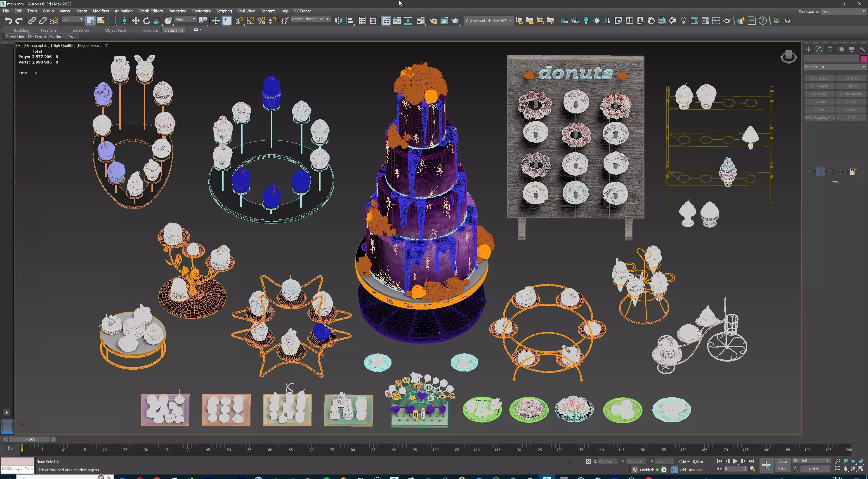Click the pink object color swatch
The image size is (868, 479).
click(863, 59)
